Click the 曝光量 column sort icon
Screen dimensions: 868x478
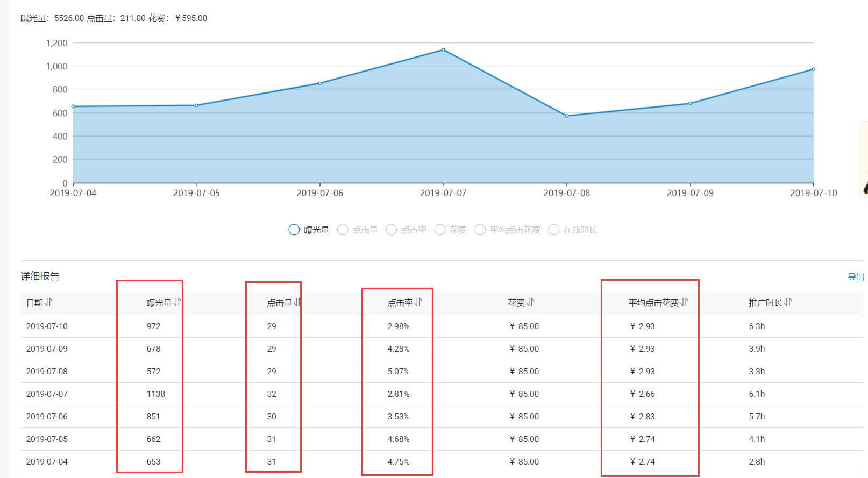(x=177, y=303)
